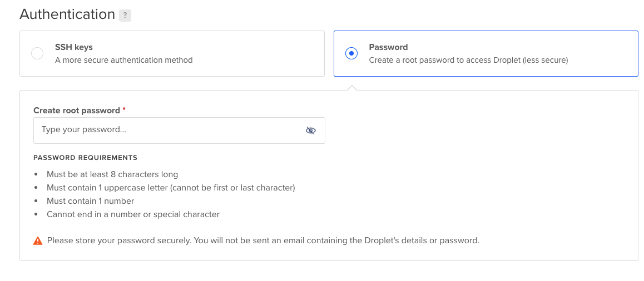Image resolution: width=644 pixels, height=281 pixels.
Task: Click the store your password securely notice
Action: (263, 240)
